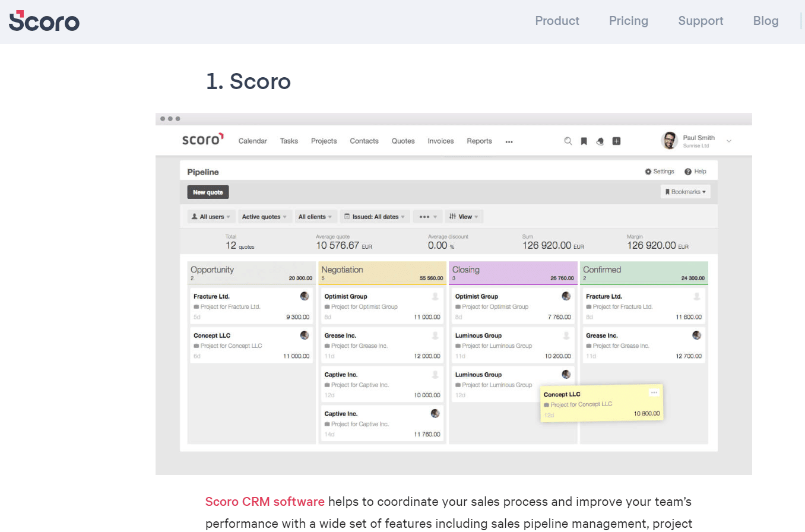Click the 1. Scoro article heading

(x=248, y=81)
